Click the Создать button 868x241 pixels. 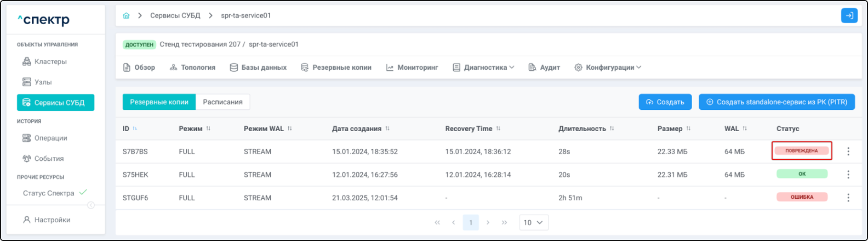665,102
